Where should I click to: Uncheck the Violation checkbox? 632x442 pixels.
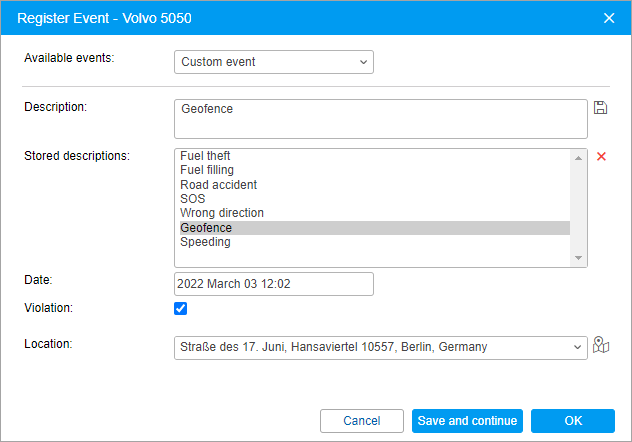[180, 308]
